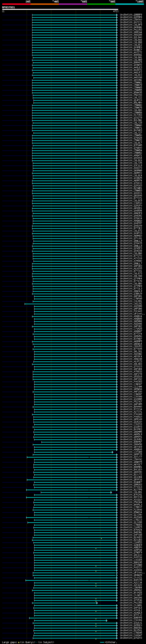
Task: Select the UniRef100_P56793 label
Action: (x=131, y=95)
